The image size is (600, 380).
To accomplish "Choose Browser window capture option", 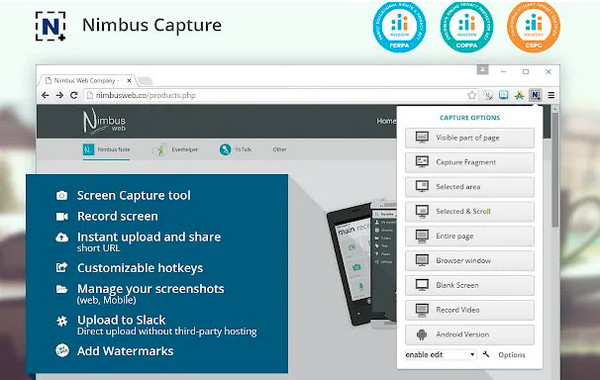I will click(470, 261).
